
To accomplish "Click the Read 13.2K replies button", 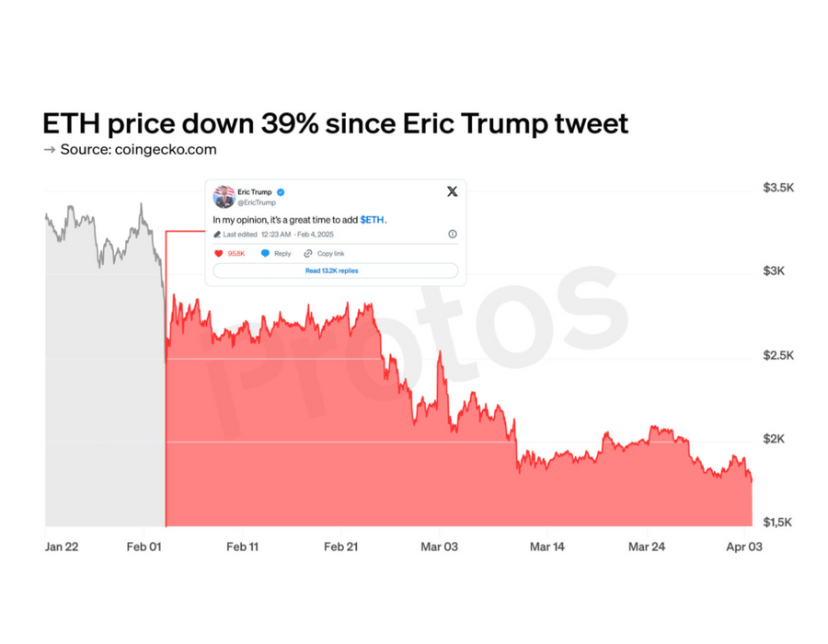I will 331,270.
